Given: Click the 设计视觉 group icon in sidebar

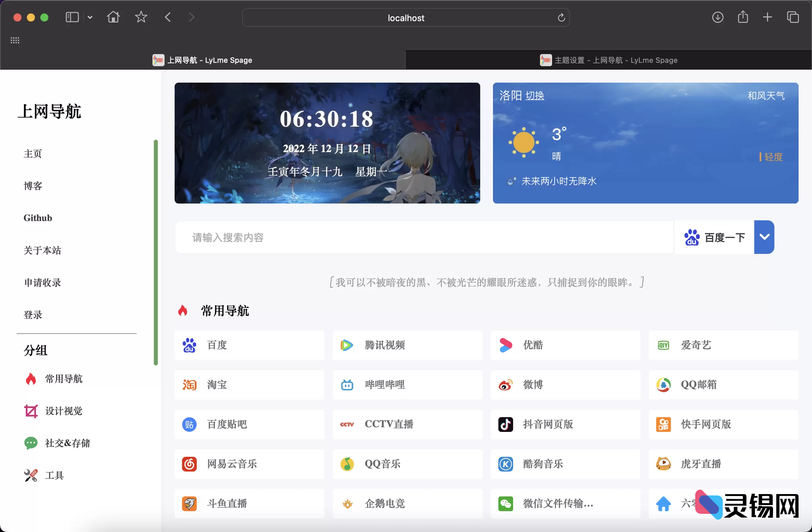Looking at the screenshot, I should click(x=31, y=411).
